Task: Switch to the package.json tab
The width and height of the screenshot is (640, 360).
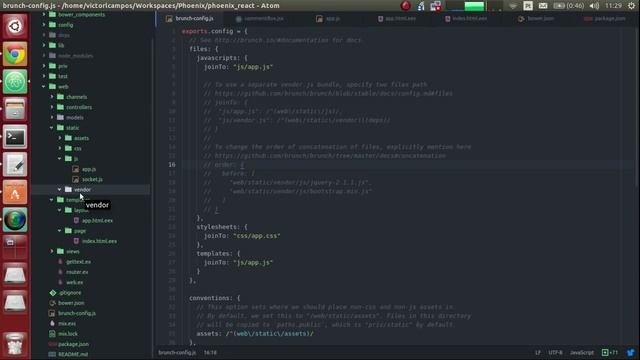Action: coord(605,18)
